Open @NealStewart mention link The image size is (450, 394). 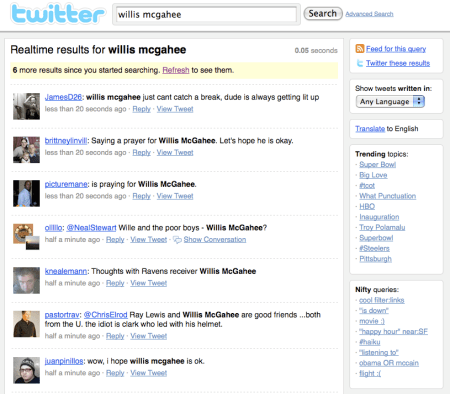(x=91, y=228)
